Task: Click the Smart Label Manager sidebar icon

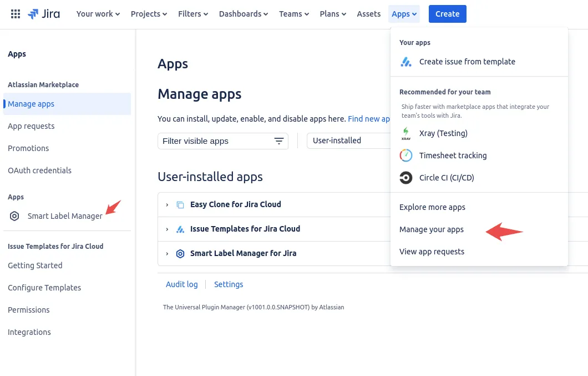Action: 14,216
